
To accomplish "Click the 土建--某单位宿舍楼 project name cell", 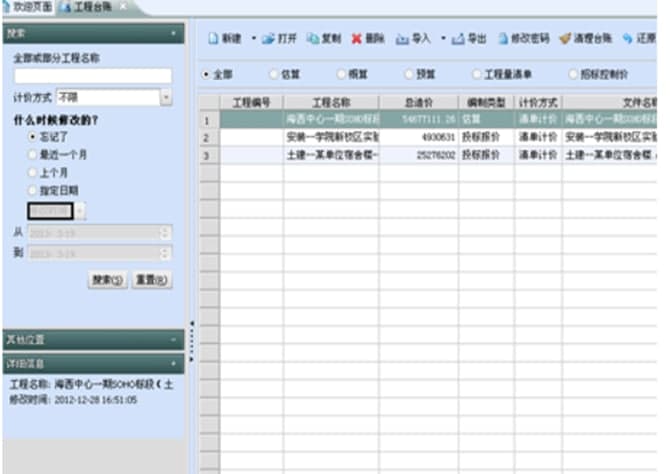I will click(x=331, y=155).
